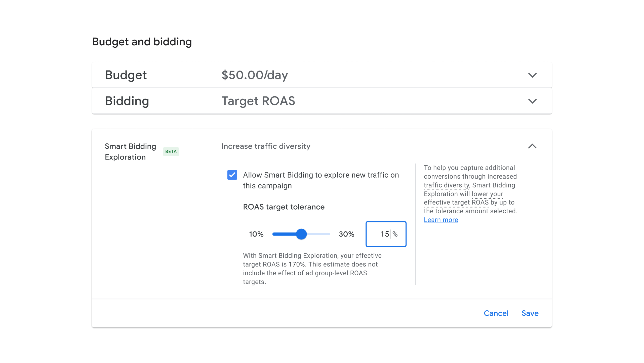
Task: Uncheck Allow Smart Bidding to explore new traffic
Action: coord(232,175)
